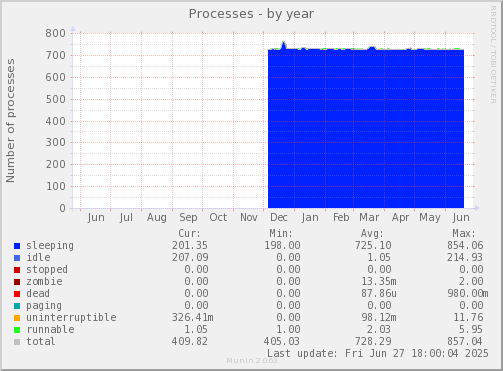Screen dimensions: 503x371
Task: Click dead max value 980.00m
Action: pyautogui.click(x=468, y=293)
